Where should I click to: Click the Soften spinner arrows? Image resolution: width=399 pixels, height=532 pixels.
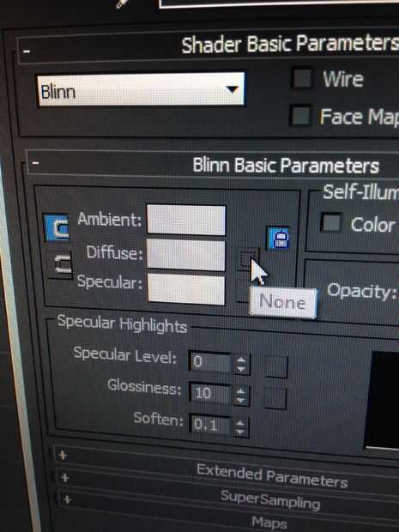click(x=240, y=427)
